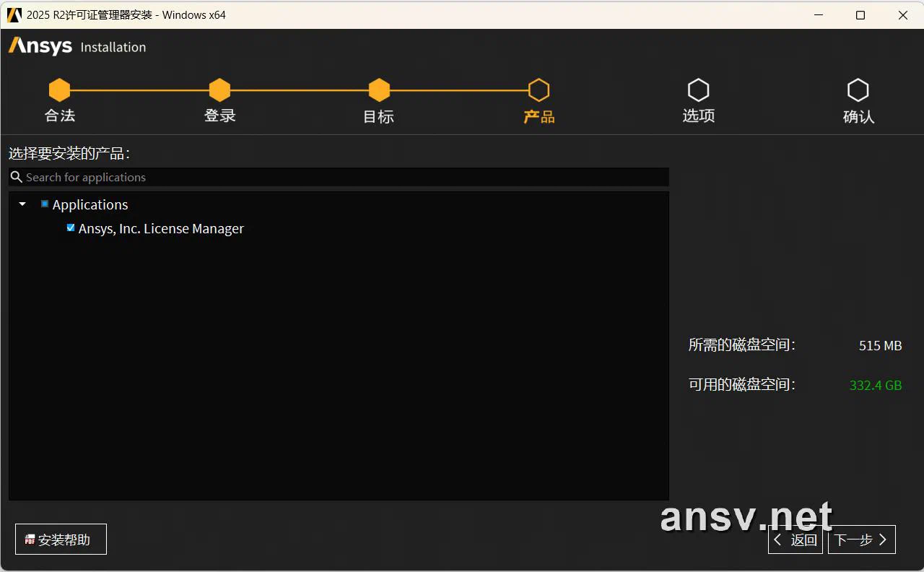924x572 pixels.
Task: Click the 选项 step label
Action: coord(699,116)
